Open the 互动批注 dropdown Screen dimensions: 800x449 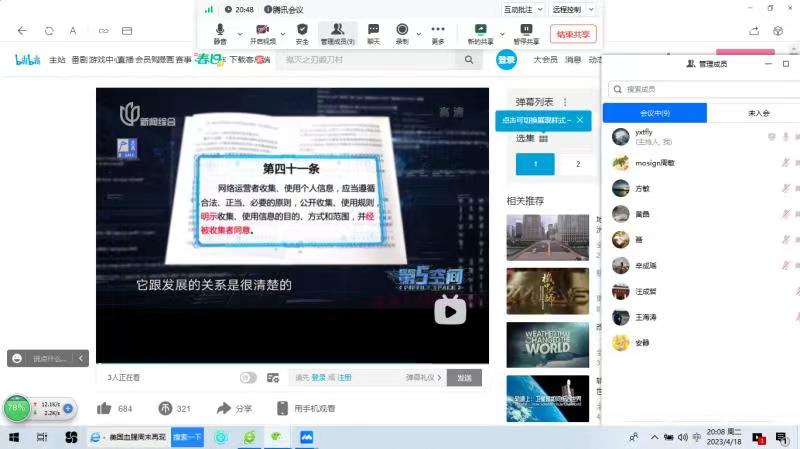(x=523, y=9)
